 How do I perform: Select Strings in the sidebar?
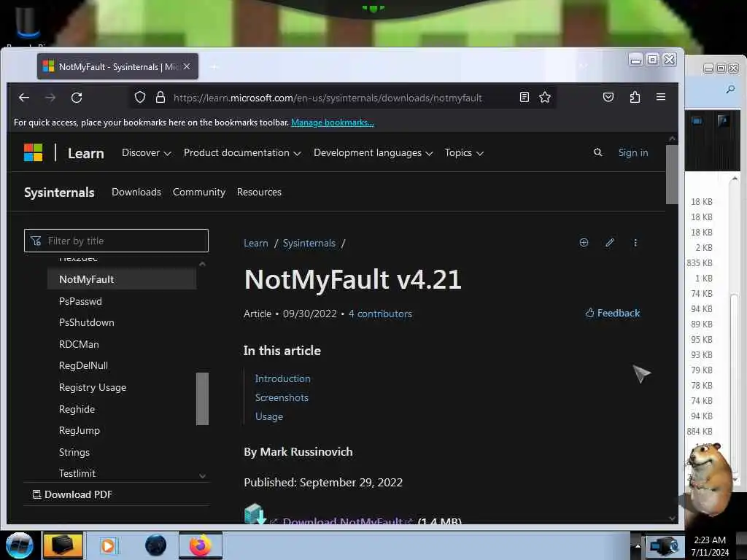point(74,452)
